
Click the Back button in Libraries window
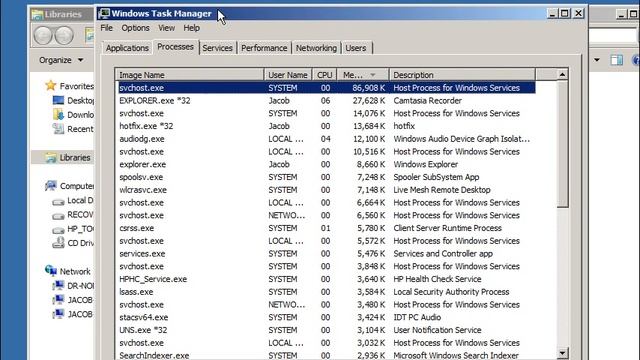point(43,36)
